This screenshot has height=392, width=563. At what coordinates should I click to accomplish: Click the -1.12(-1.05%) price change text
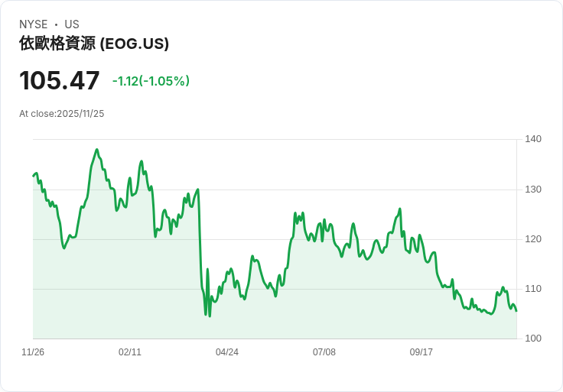click(151, 81)
